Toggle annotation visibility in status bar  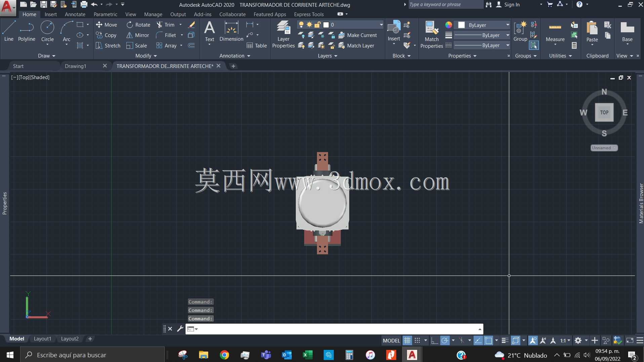coord(533,340)
